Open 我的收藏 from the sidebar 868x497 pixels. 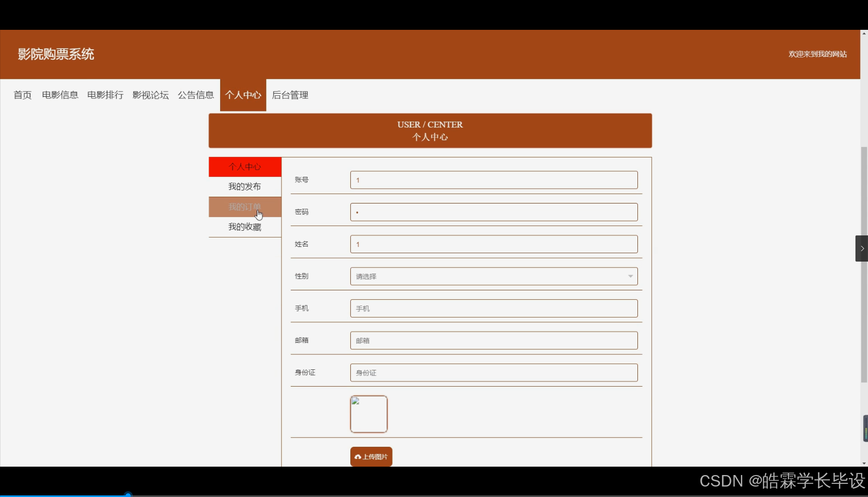click(x=245, y=227)
